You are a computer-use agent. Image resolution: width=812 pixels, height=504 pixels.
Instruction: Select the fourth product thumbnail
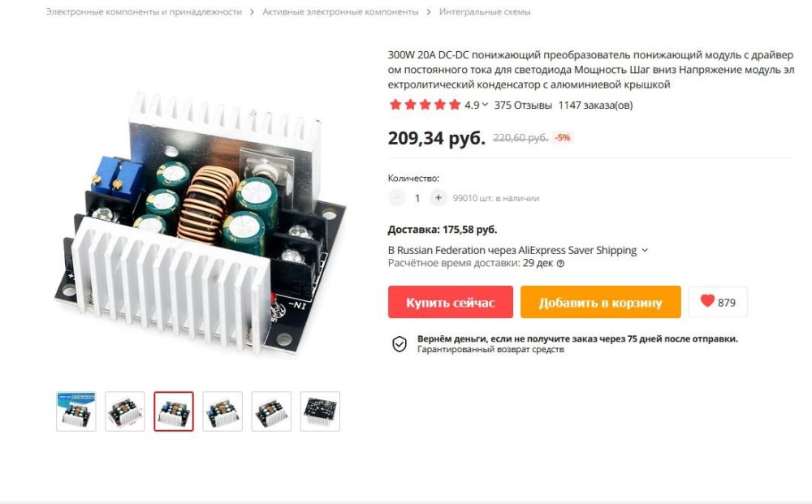tap(222, 411)
